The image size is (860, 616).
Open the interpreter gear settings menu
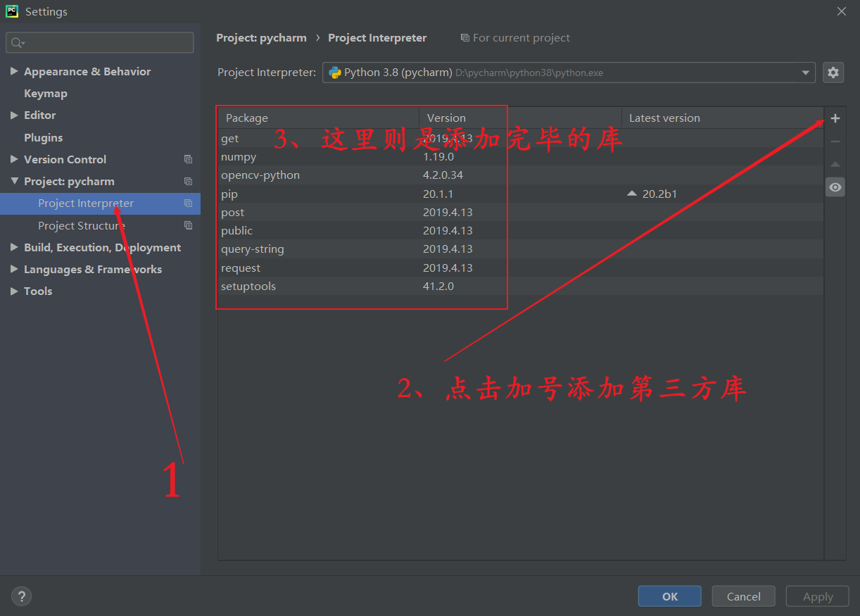click(833, 73)
